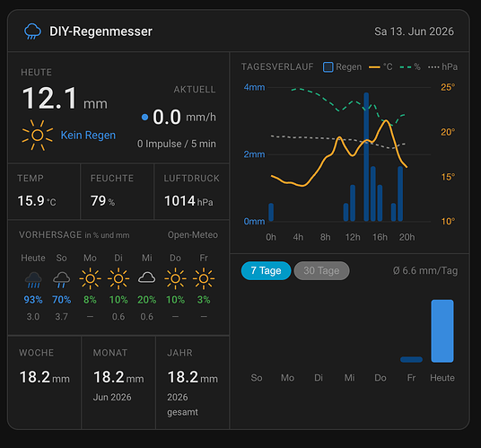Click the Fr bar in weekly chart
This screenshot has width=481, height=448.
411,360
